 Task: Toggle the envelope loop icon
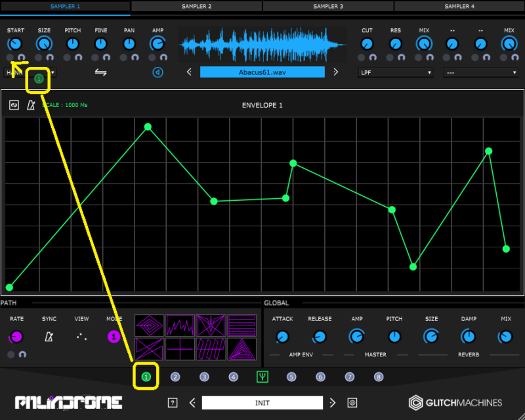point(14,105)
